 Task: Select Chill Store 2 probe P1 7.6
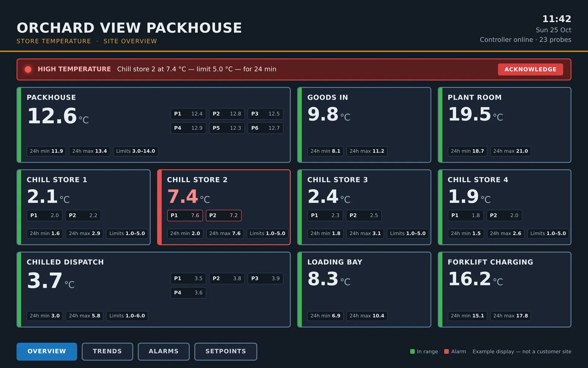(x=185, y=216)
